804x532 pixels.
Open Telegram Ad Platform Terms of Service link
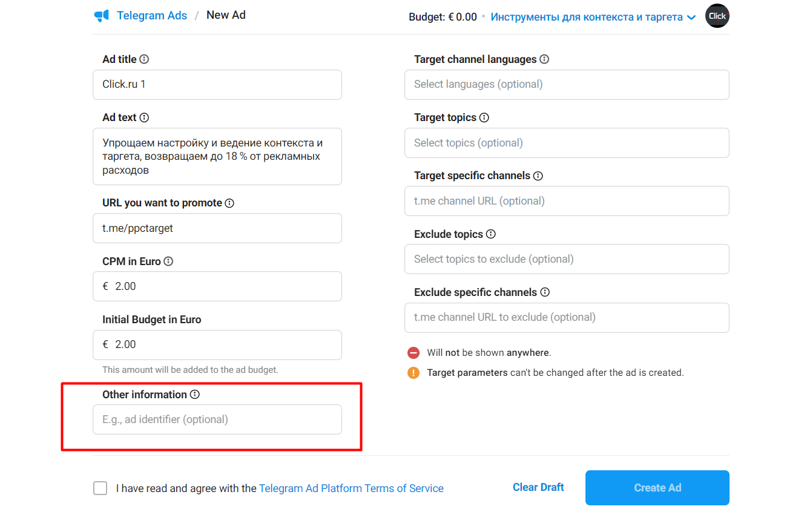coord(351,488)
